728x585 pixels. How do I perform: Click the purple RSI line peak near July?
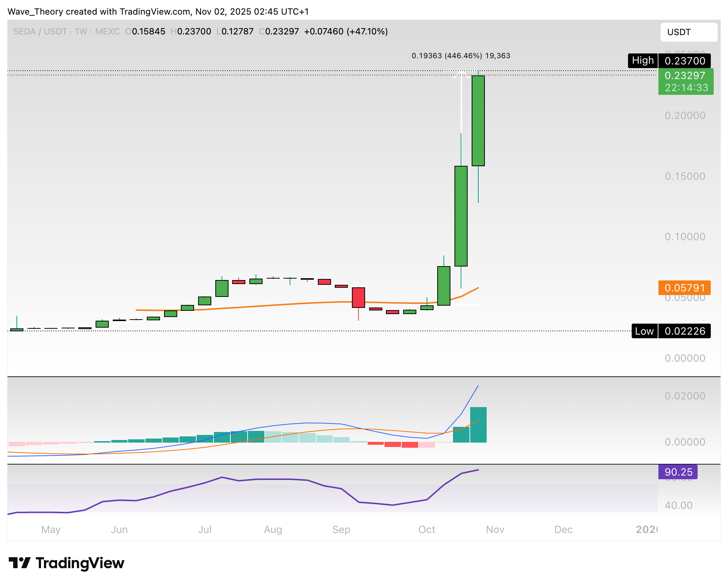pyautogui.click(x=222, y=477)
